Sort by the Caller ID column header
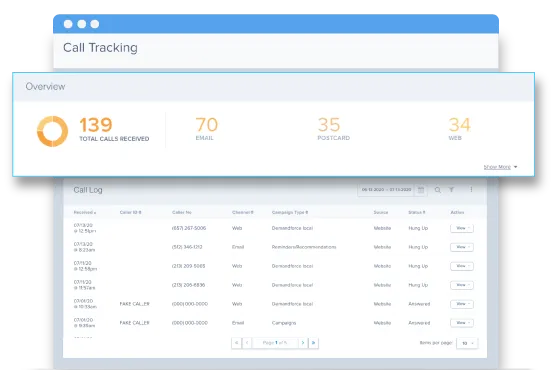555x370 pixels. point(131,212)
